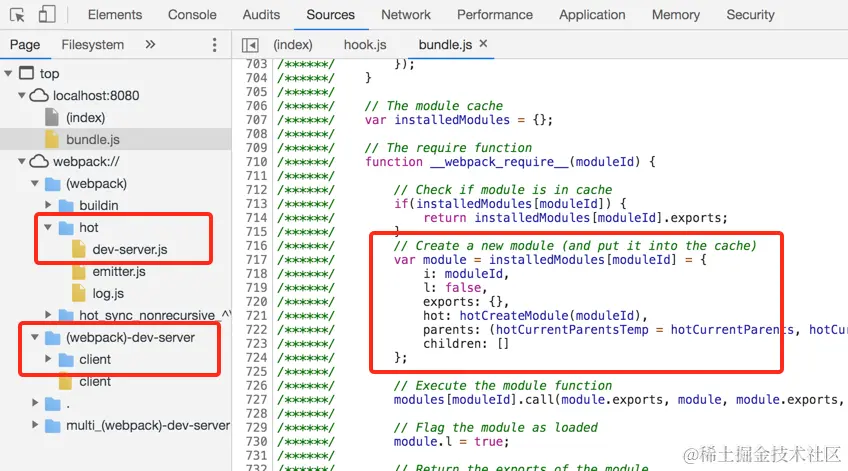Viewport: 848px width, 471px height.
Task: Click the log.js file icon
Action: point(79,294)
